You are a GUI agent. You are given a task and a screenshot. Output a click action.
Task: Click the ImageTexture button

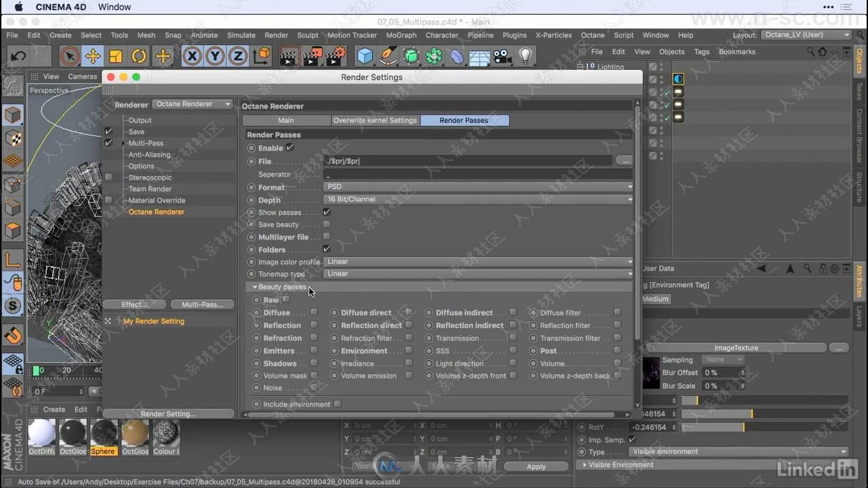pos(736,348)
